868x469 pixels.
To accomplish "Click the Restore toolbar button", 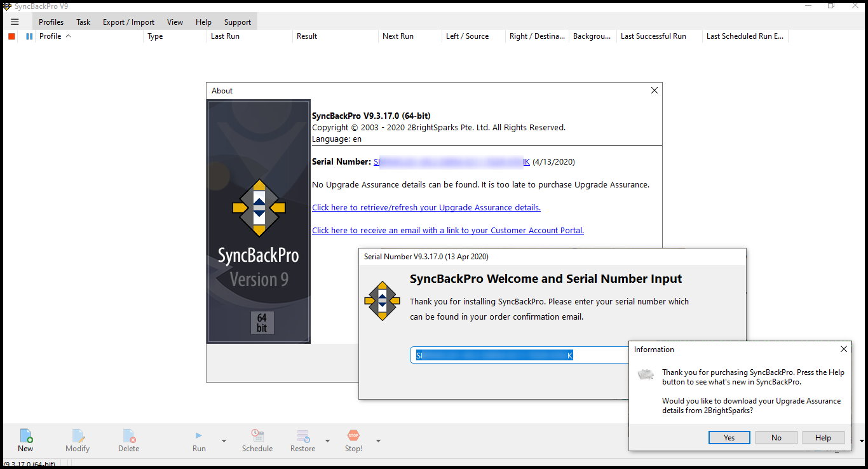I will 303,440.
